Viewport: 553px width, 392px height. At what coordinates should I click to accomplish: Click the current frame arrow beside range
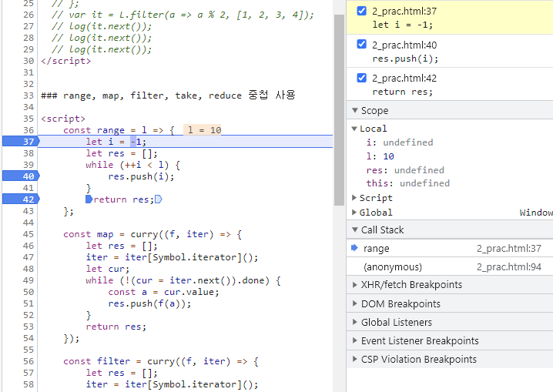354,248
